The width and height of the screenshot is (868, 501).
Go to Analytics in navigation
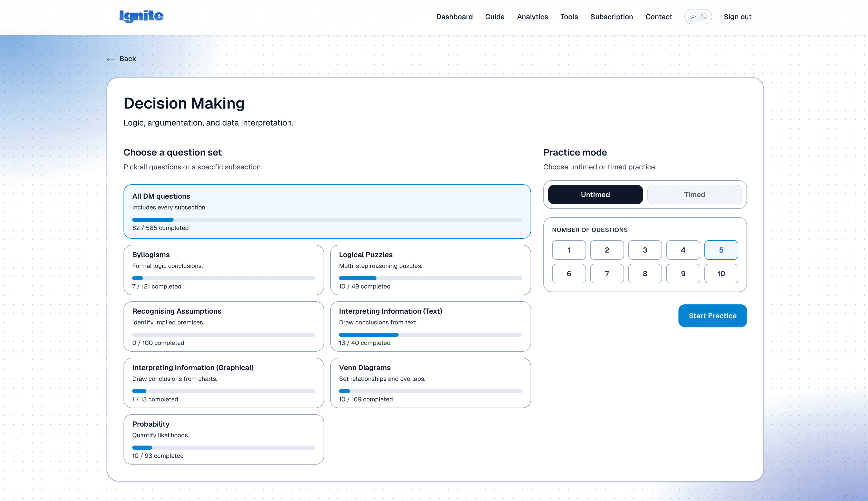pos(532,17)
